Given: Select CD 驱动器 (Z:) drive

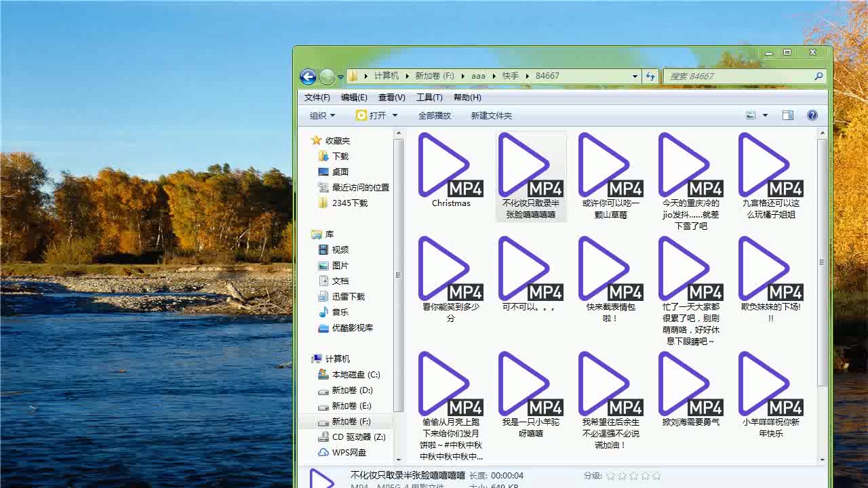Looking at the screenshot, I should click(352, 436).
